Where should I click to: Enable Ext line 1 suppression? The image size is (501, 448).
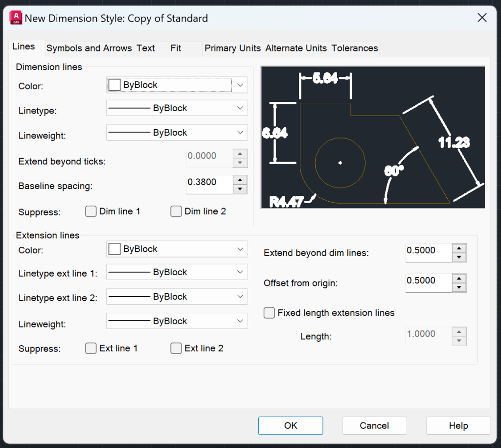(x=91, y=348)
